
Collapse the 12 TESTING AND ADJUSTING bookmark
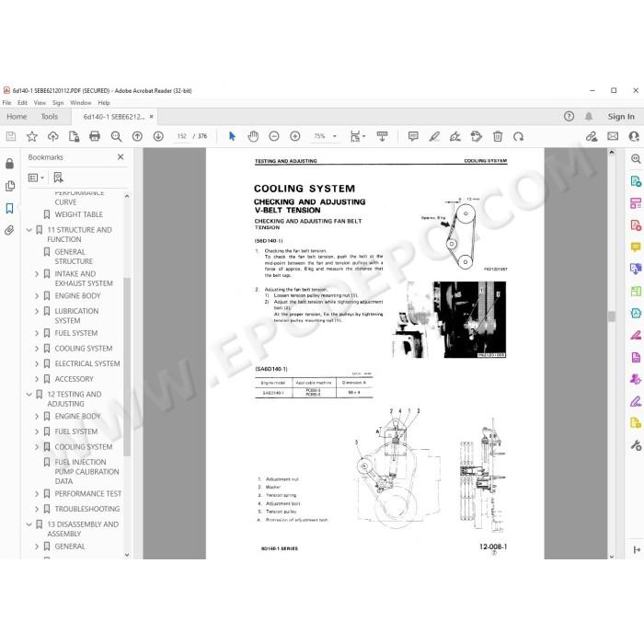(29, 395)
